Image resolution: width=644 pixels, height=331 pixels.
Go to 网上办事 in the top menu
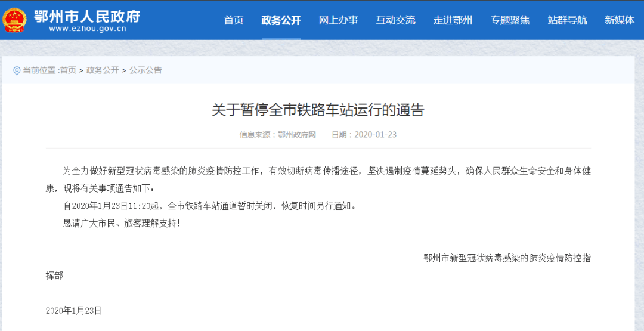click(339, 20)
